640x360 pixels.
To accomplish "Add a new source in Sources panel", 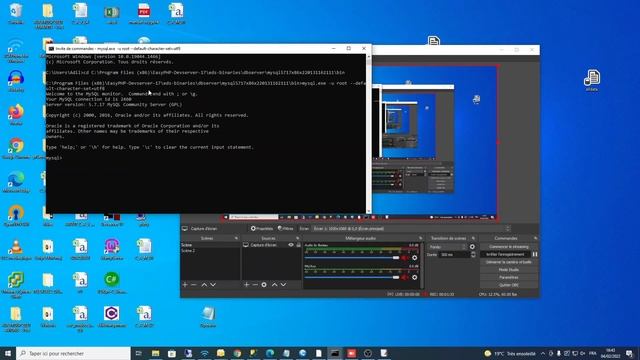I will pyautogui.click(x=247, y=284).
